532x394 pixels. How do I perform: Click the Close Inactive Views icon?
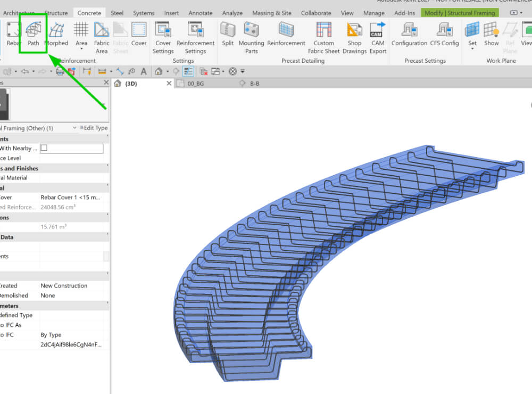point(204,71)
